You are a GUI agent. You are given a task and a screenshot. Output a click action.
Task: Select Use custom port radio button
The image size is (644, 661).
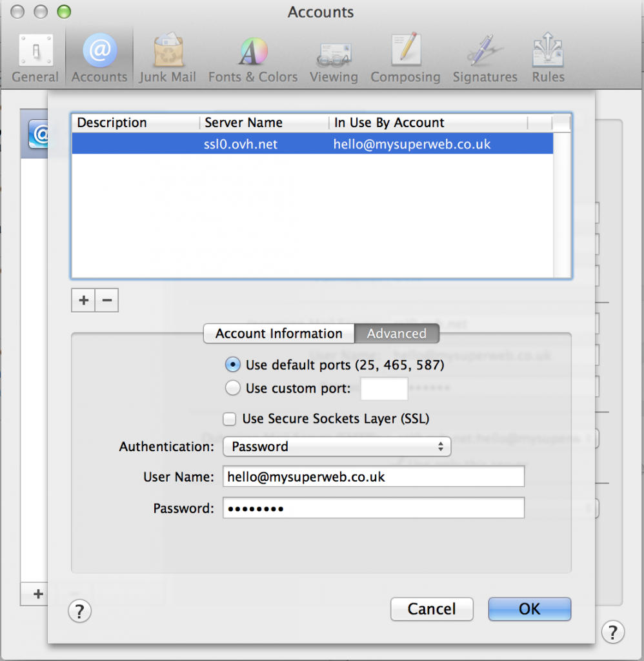point(233,388)
